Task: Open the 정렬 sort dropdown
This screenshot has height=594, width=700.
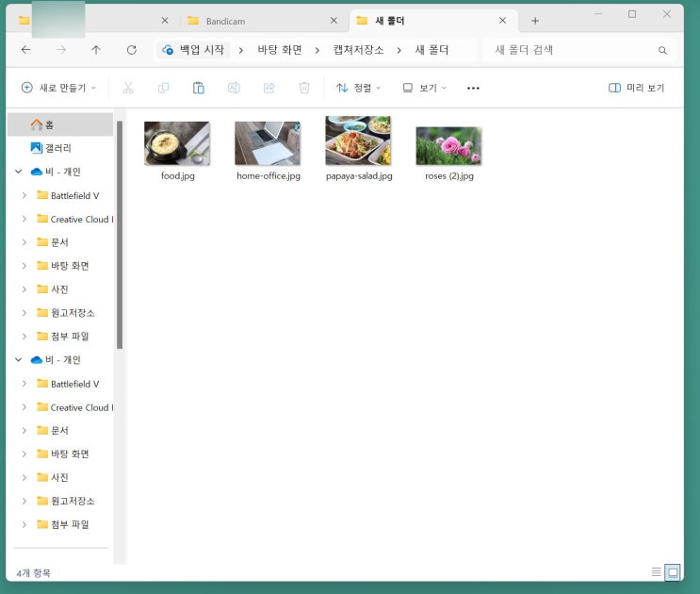Action: click(x=359, y=88)
